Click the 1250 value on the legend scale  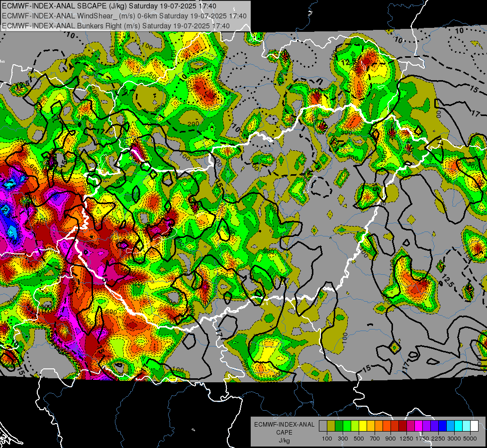point(406,439)
